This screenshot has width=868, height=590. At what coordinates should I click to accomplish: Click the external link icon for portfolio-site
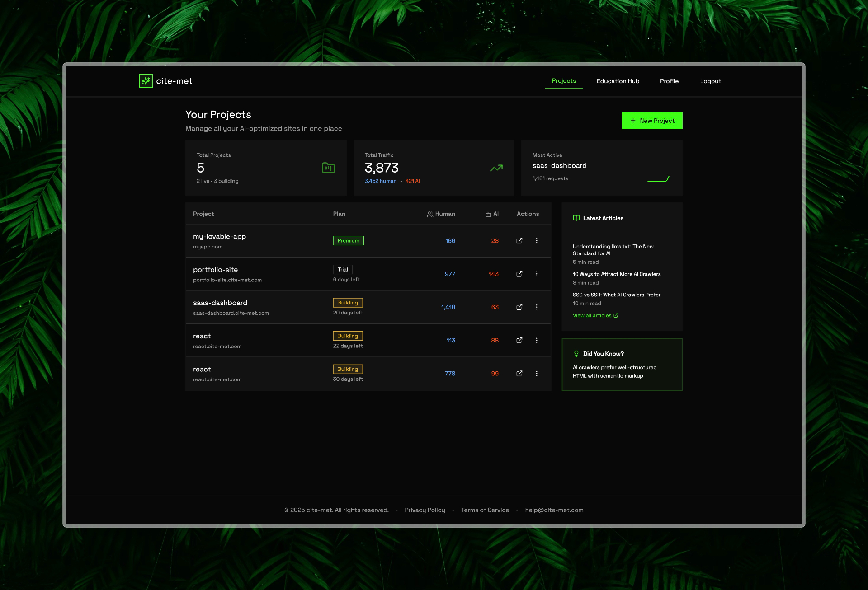coord(519,274)
